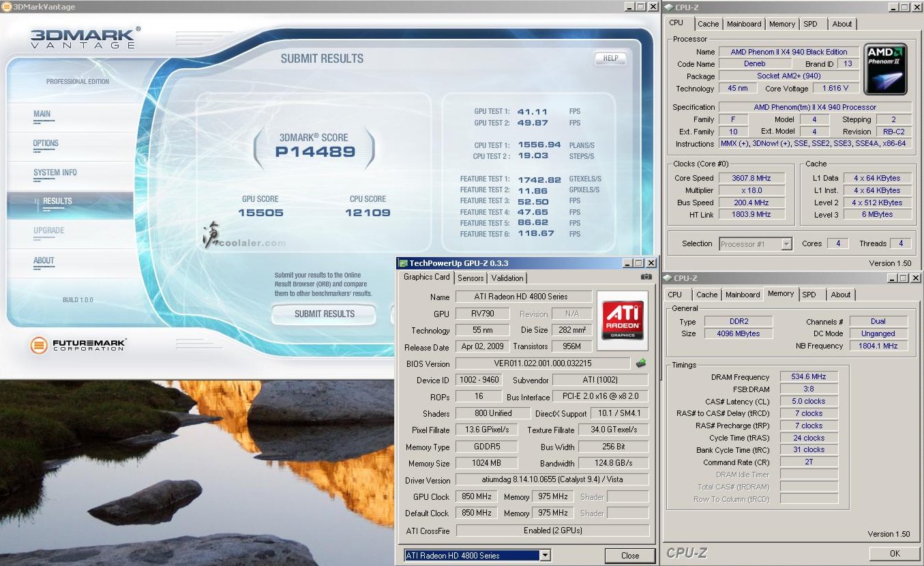The height and width of the screenshot is (566, 924).
Task: Open Cache tab in upper CPU-Z window
Action: (708, 24)
